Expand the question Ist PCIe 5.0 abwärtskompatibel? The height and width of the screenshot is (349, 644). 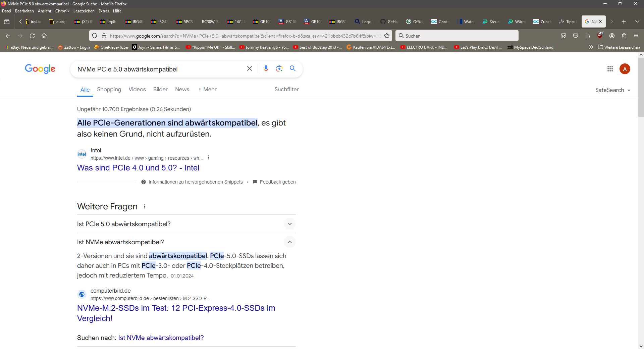186,224
